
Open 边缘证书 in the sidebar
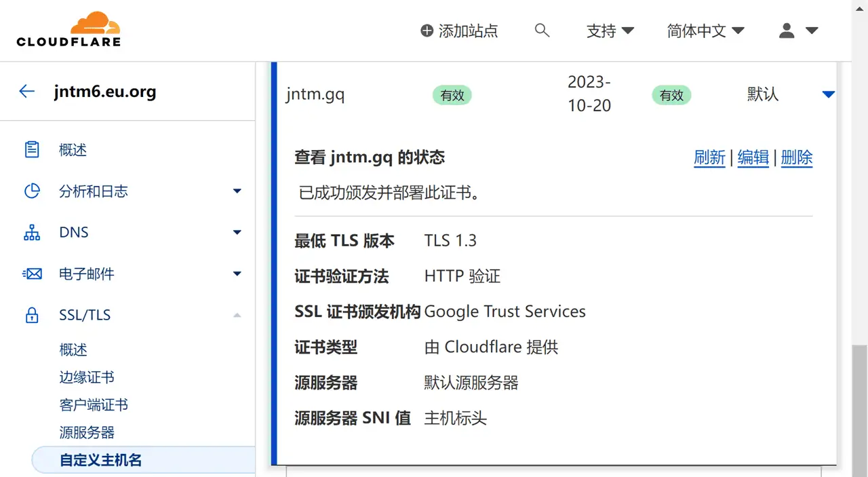[x=87, y=377]
